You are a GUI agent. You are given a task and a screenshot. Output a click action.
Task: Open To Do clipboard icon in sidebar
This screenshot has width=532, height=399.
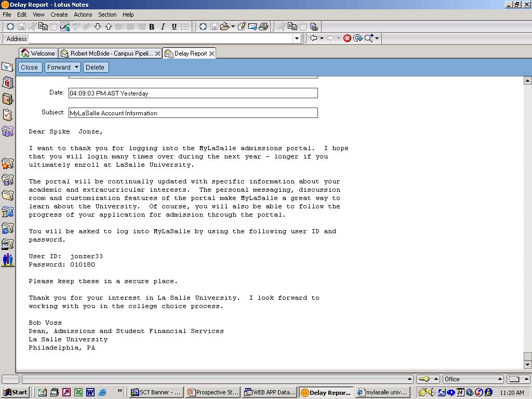(x=7, y=115)
